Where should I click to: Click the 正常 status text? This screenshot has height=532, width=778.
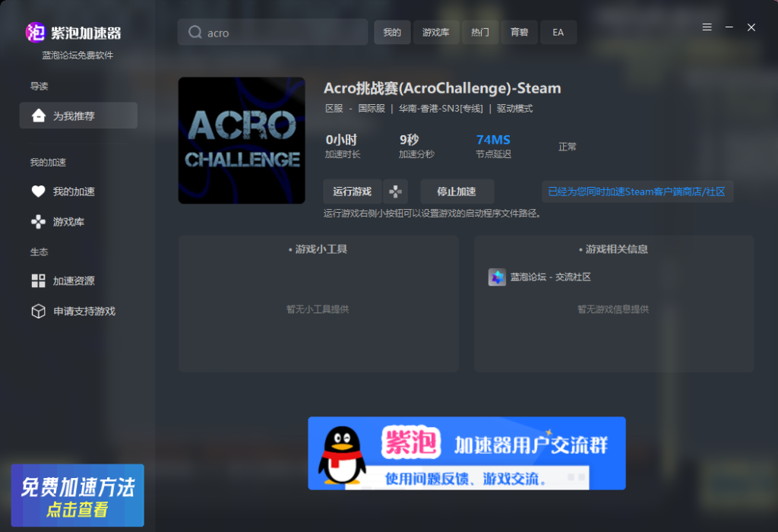pos(567,147)
